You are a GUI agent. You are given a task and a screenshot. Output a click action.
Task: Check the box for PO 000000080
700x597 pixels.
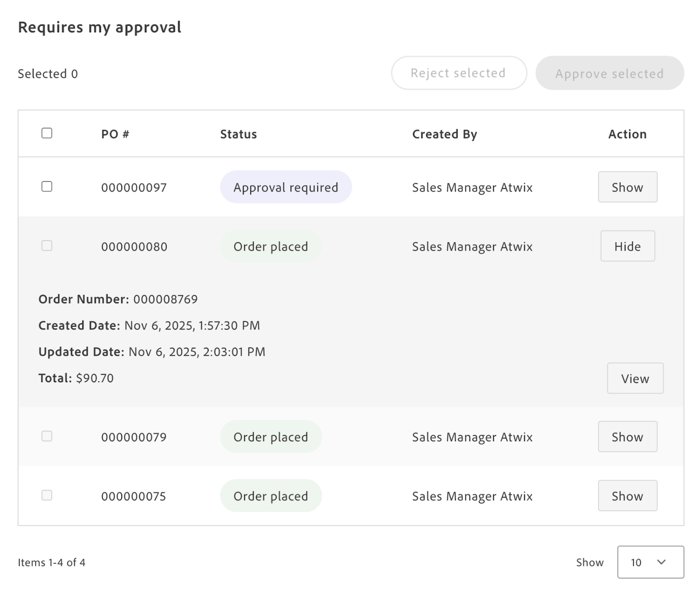pyautogui.click(x=47, y=246)
